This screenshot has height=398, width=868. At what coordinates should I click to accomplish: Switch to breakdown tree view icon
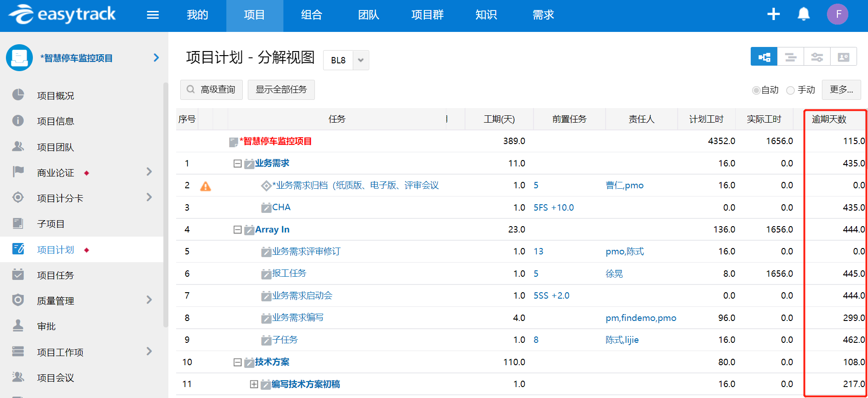tap(763, 57)
